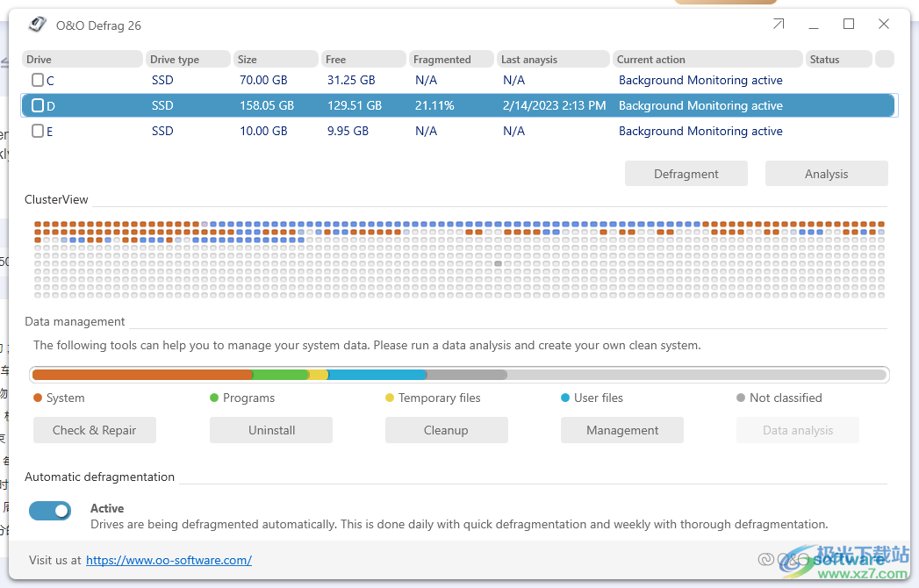Click the 9.95 GB free value for drive E
This screenshot has height=588, width=919.
[348, 132]
